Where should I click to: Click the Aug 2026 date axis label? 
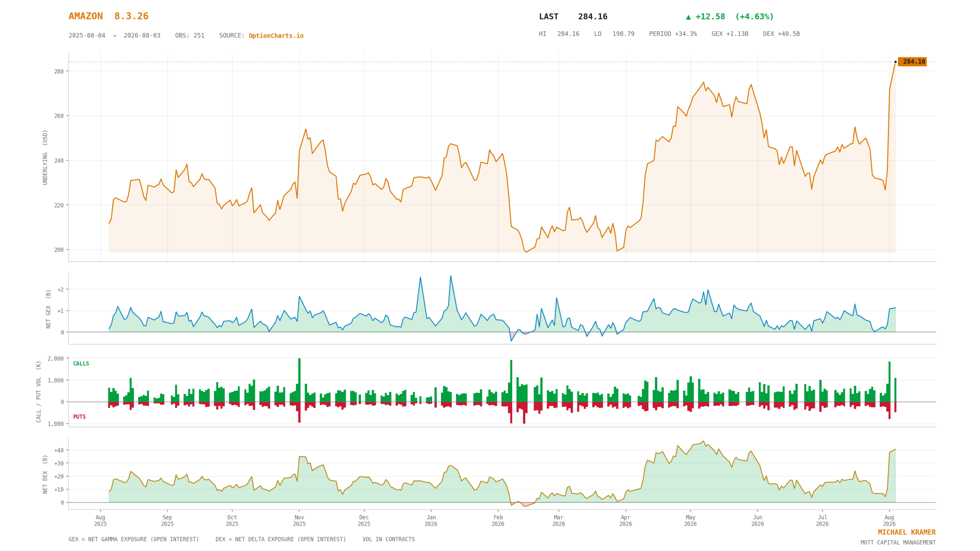(889, 521)
